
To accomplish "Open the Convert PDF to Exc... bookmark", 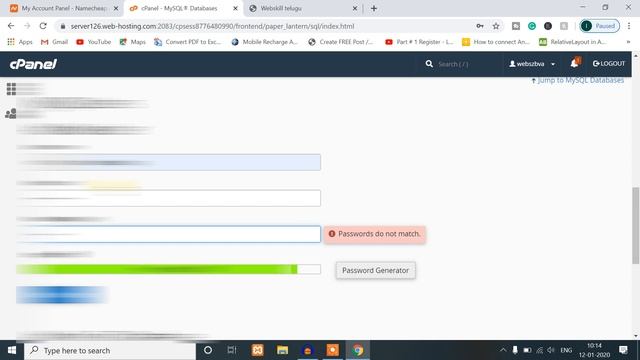I will (187, 42).
